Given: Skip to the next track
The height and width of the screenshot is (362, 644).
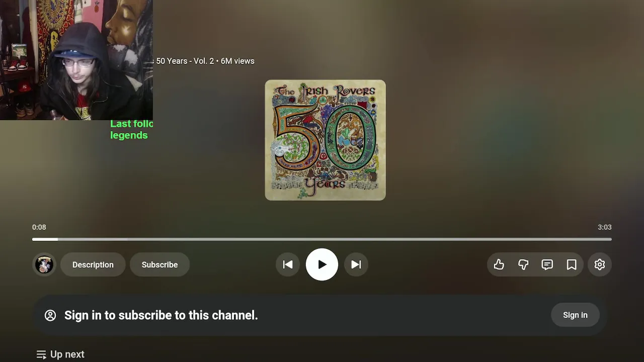Looking at the screenshot, I should [356, 264].
